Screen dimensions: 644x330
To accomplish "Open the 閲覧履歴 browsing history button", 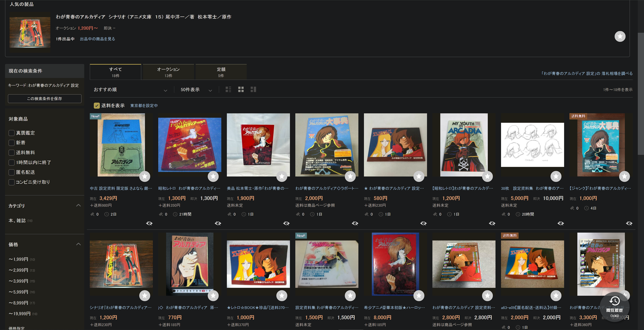I will [614, 307].
